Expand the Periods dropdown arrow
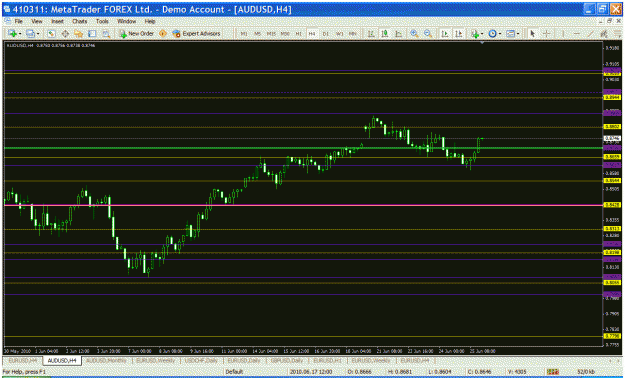This screenshot has width=625, height=378. click(x=500, y=34)
